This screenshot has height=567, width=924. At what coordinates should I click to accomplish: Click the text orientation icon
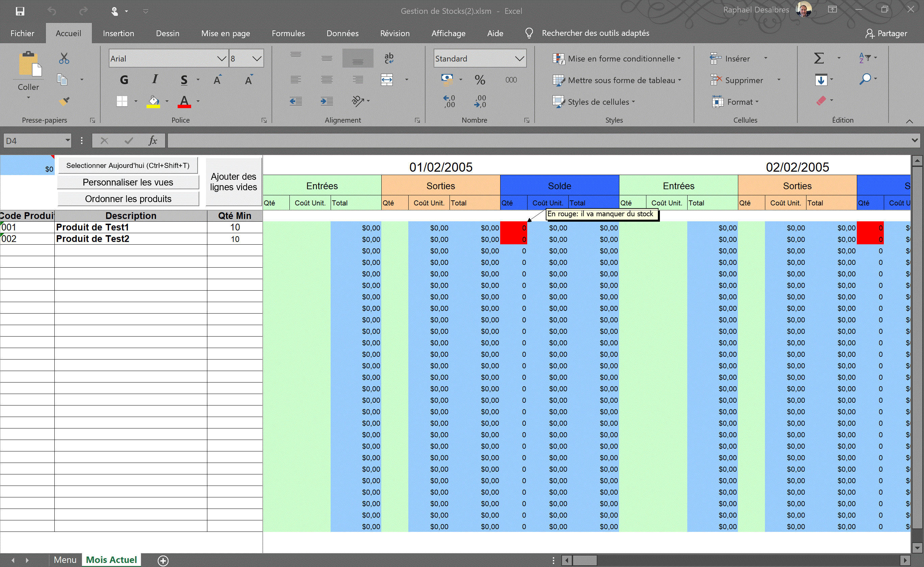click(358, 101)
